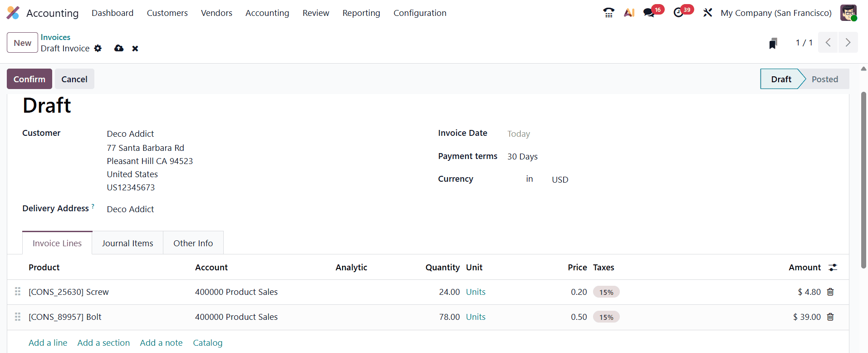Viewport: 868px width, 353px height.
Task: Open the Customers menu
Action: (167, 13)
